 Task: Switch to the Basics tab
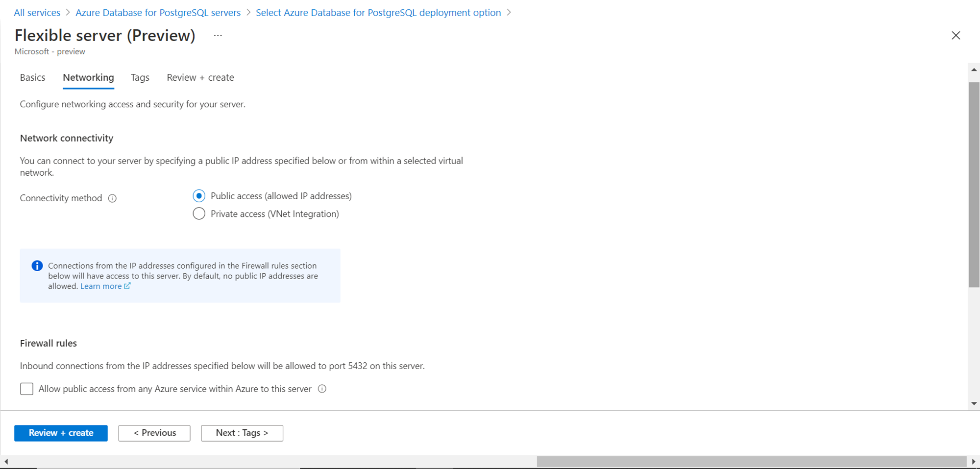click(x=33, y=77)
